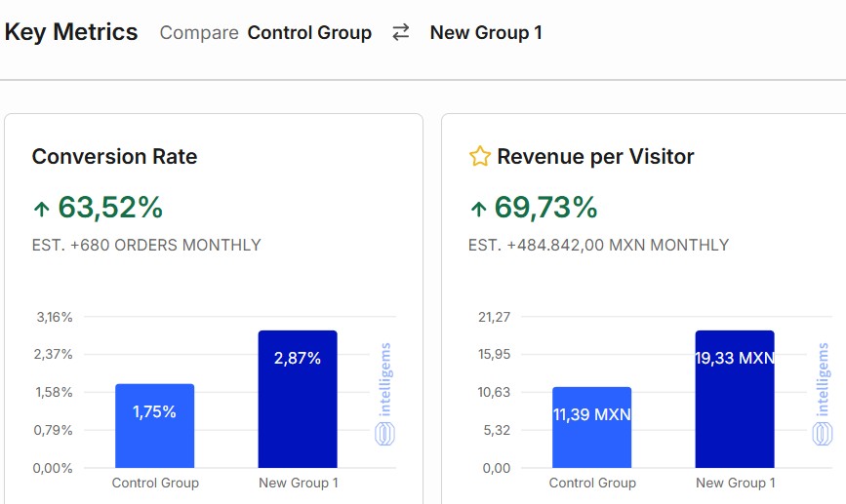Click the swap groups arrows icon
Screen dimensions: 846x504
(401, 33)
